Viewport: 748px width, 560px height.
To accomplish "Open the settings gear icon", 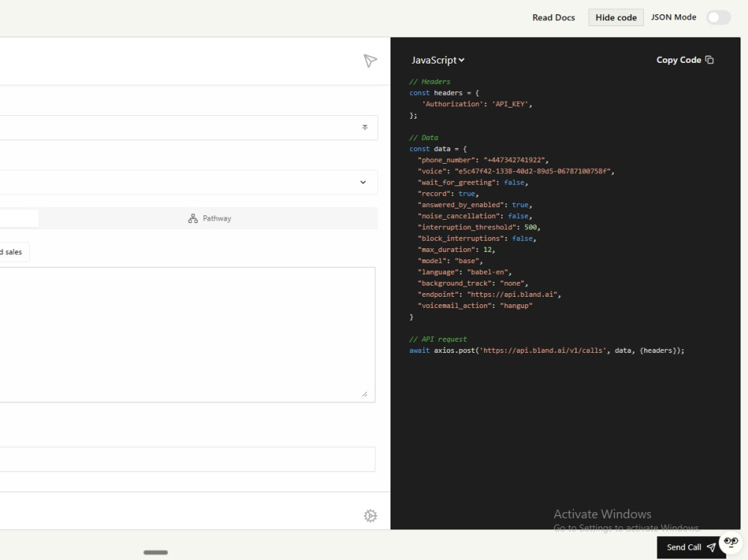I will pos(370,516).
